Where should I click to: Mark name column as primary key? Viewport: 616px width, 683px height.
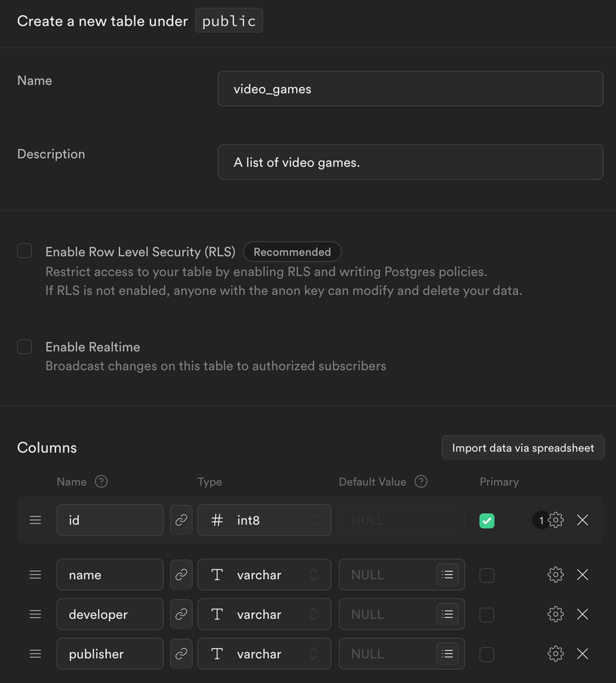click(x=487, y=575)
